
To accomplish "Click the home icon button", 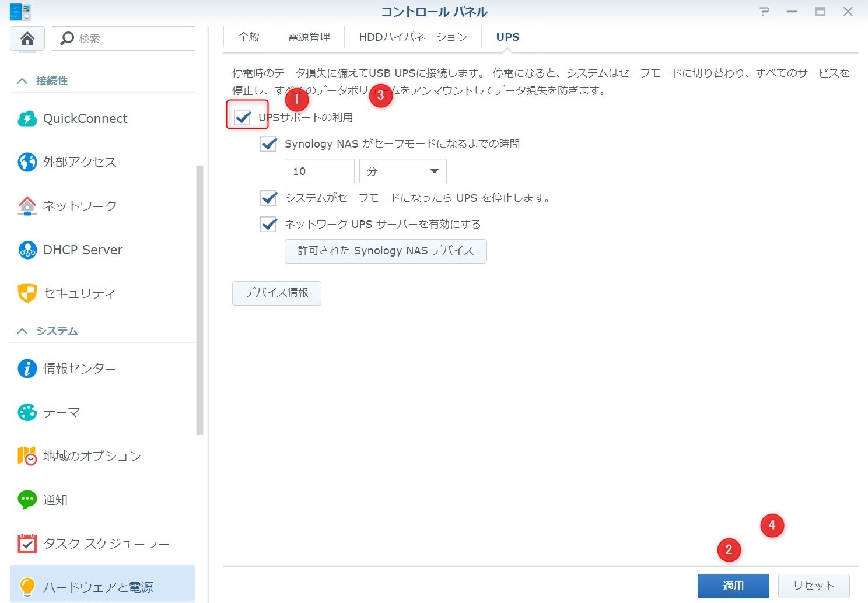I will tap(27, 38).
